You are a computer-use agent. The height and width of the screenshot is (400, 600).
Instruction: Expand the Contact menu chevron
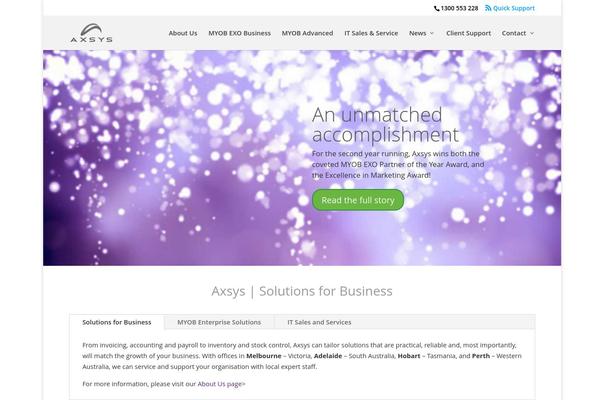click(x=532, y=33)
